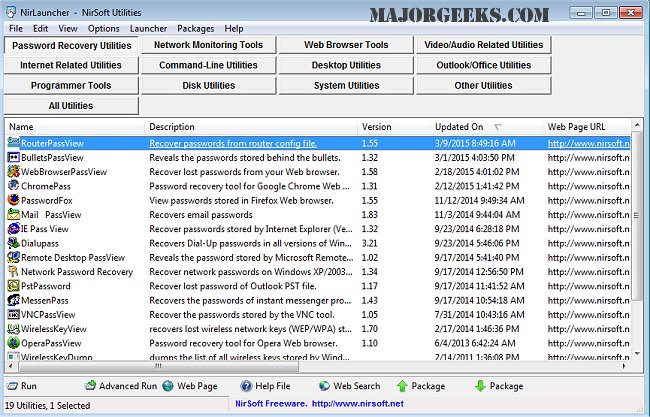The image size is (650, 417).
Task: Open the Help File icon
Action: coord(246,386)
